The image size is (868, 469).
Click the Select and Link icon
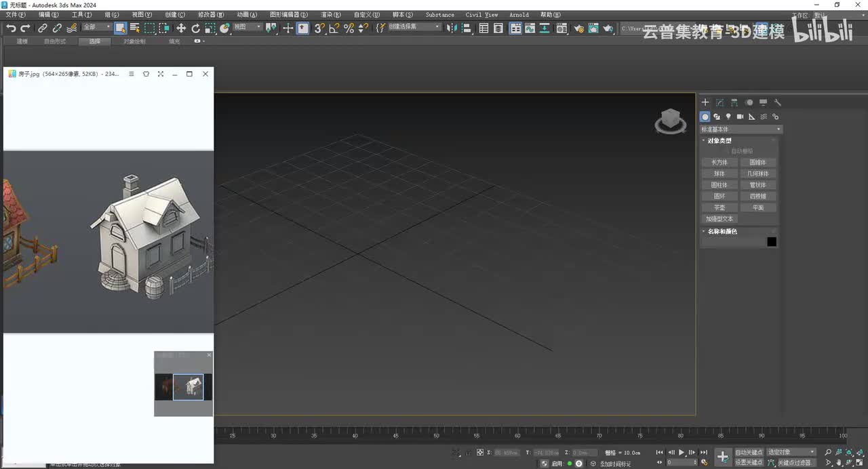pyautogui.click(x=42, y=28)
